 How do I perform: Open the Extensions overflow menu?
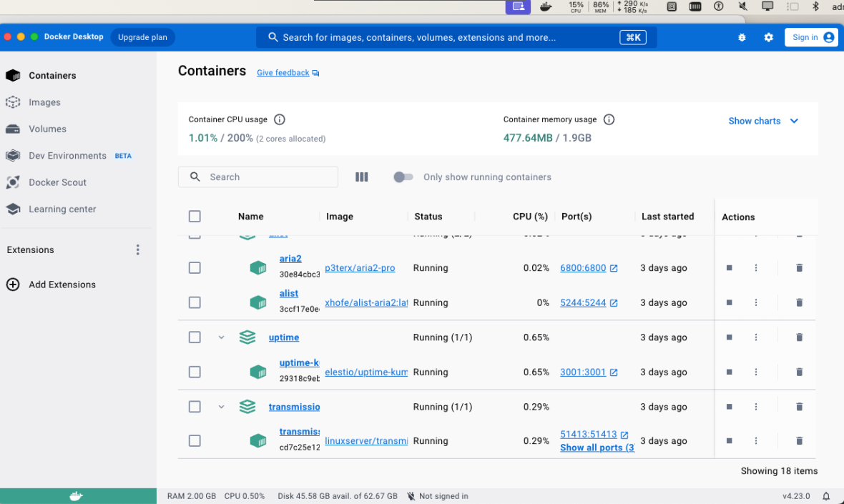point(137,249)
